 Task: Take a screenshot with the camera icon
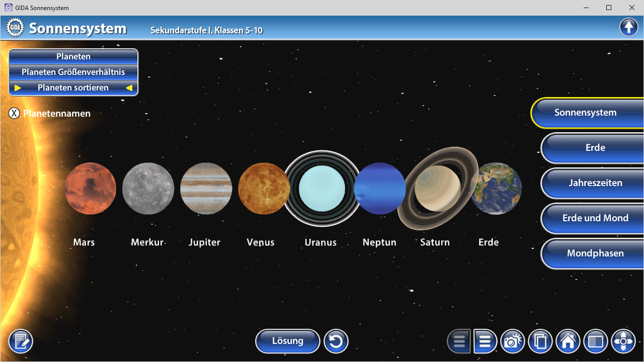click(x=513, y=342)
